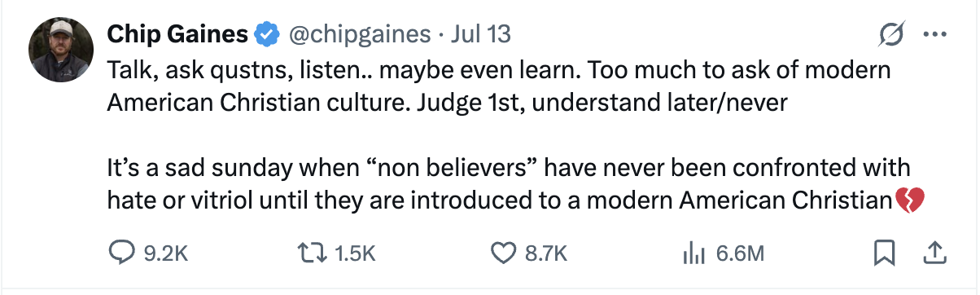Bookmark this Chip Gaines post

(884, 253)
